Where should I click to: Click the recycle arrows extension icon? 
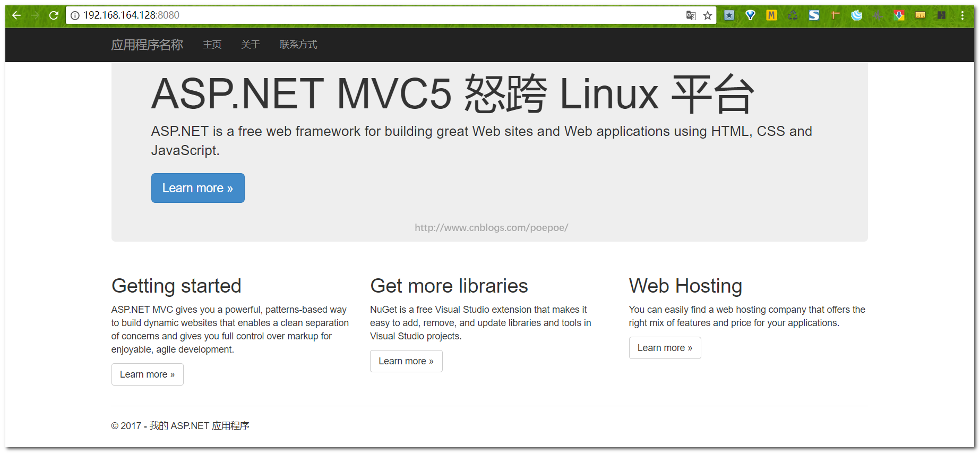793,15
